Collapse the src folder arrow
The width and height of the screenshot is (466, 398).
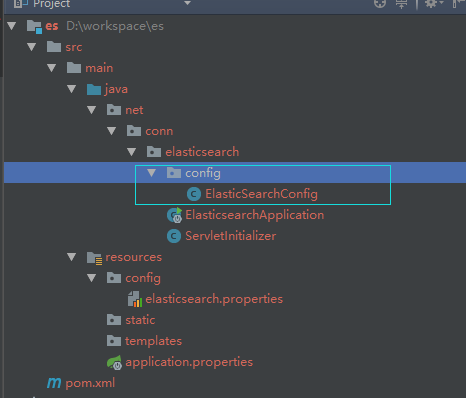click(32, 47)
